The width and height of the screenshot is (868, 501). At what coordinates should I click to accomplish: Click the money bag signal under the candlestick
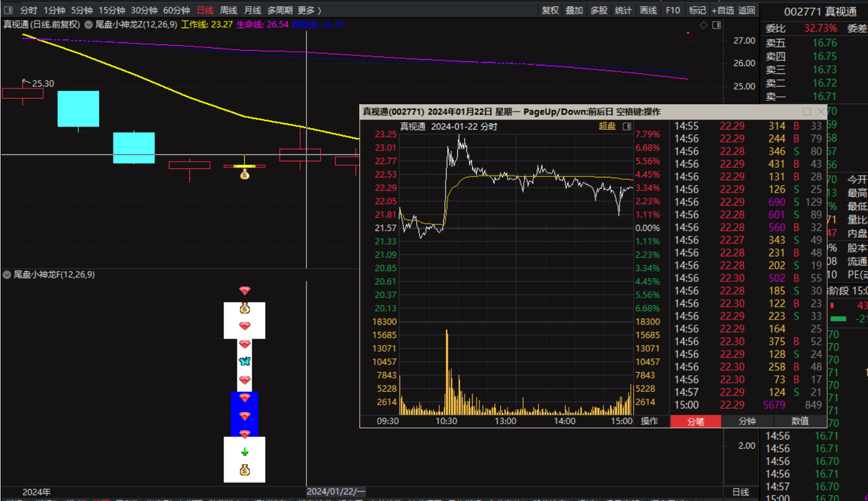click(x=244, y=175)
